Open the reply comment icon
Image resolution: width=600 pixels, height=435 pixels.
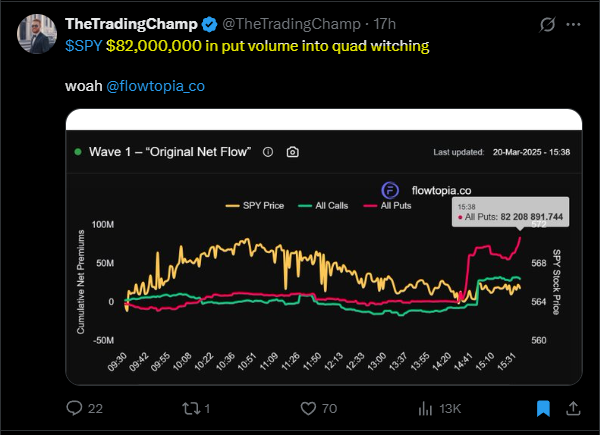pos(74,408)
